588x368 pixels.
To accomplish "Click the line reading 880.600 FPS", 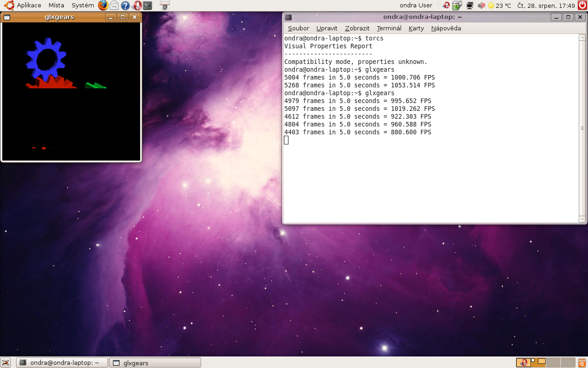I will tap(358, 132).
